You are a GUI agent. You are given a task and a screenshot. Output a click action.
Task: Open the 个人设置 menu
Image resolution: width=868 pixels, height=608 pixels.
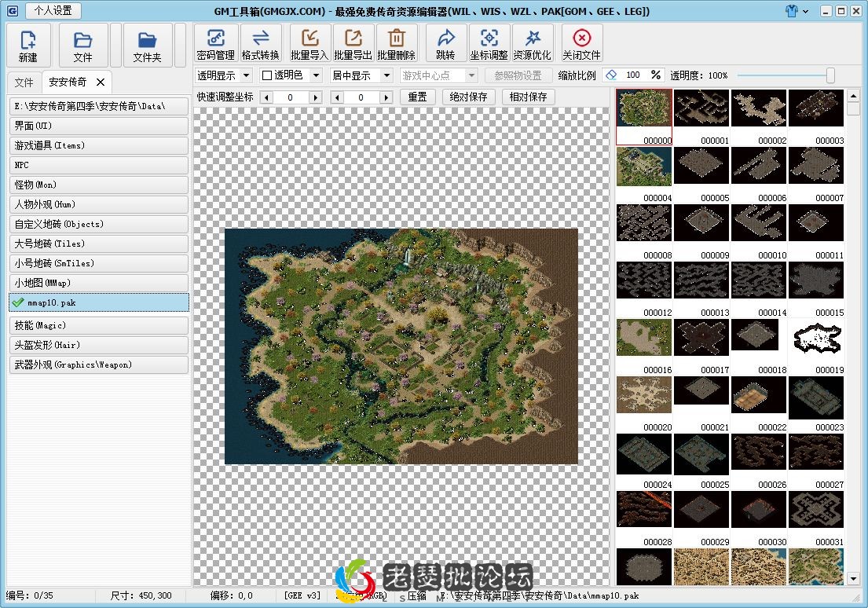[x=53, y=10]
